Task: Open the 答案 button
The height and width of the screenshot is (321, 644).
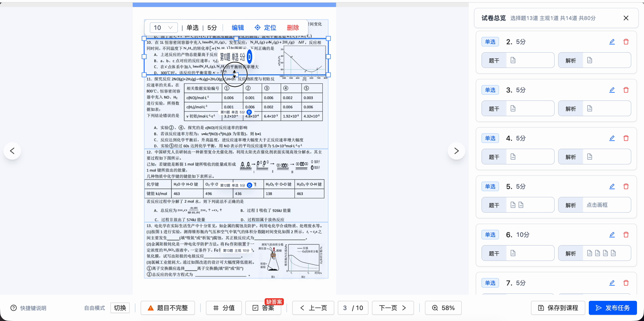Action: coord(263,308)
